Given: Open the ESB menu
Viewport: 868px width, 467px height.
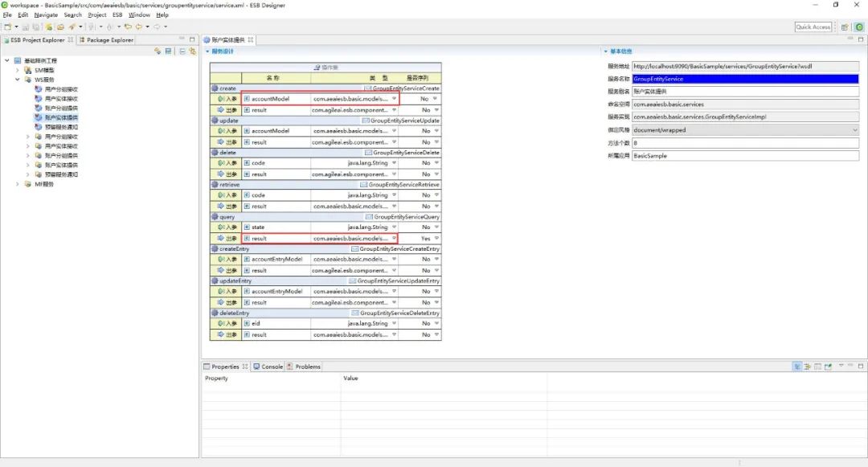Looking at the screenshot, I should [x=117, y=15].
